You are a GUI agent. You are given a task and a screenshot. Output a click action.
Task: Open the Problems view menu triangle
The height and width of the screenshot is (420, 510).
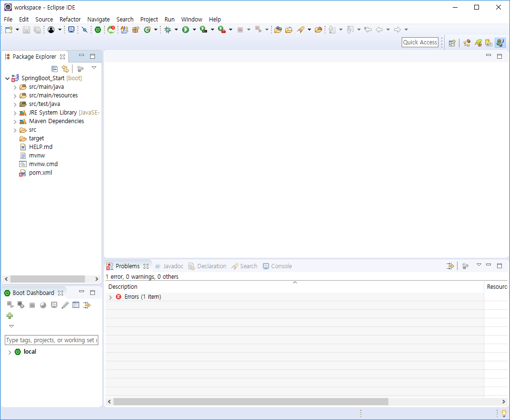479,265
